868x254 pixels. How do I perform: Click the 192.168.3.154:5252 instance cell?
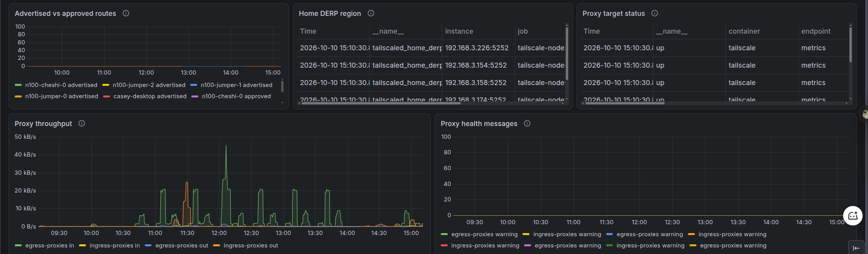pos(478,65)
